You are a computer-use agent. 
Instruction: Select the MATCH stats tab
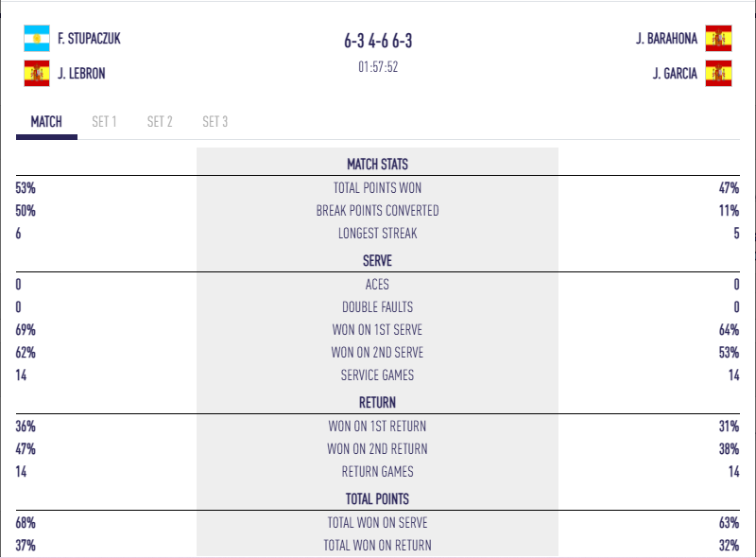46,121
